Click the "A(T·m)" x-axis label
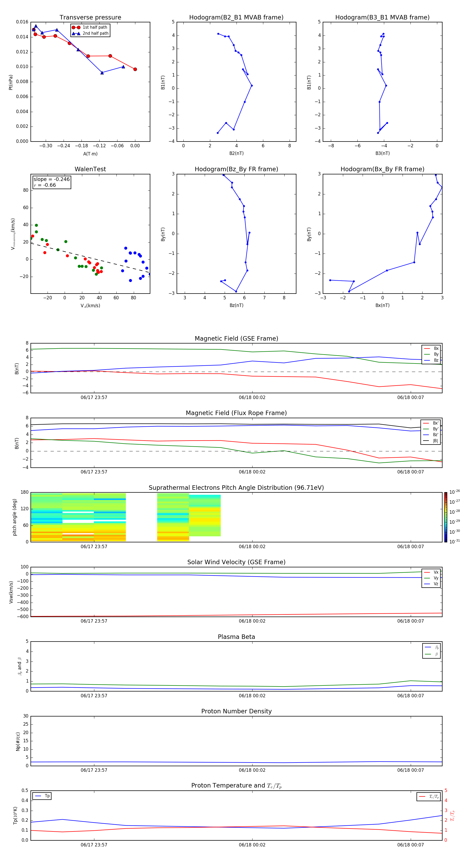 click(x=90, y=154)
